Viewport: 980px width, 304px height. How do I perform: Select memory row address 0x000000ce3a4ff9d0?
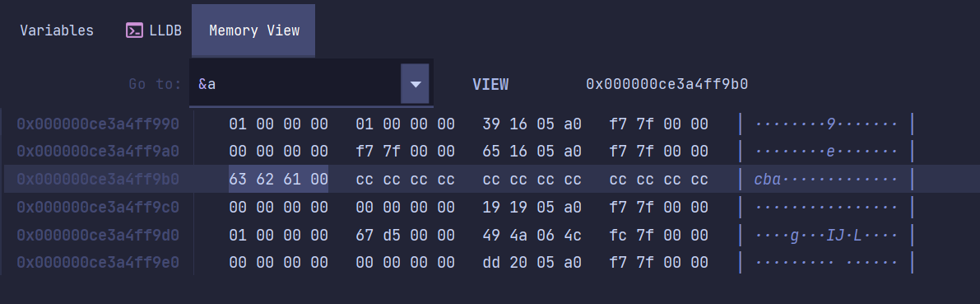click(98, 235)
